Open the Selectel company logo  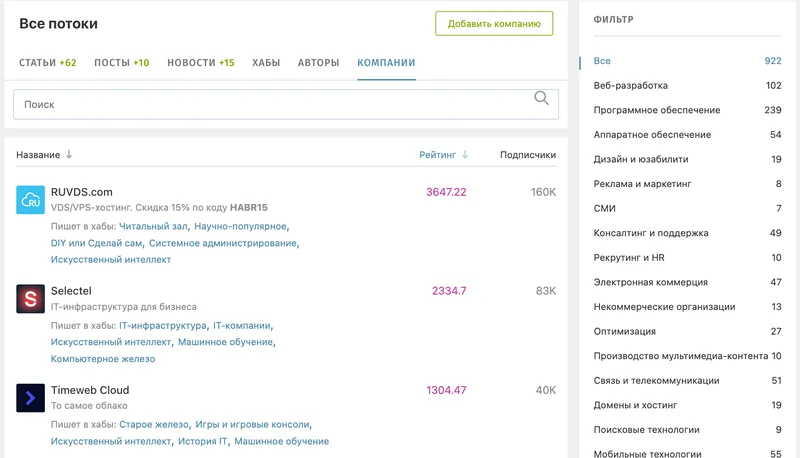[x=31, y=299]
